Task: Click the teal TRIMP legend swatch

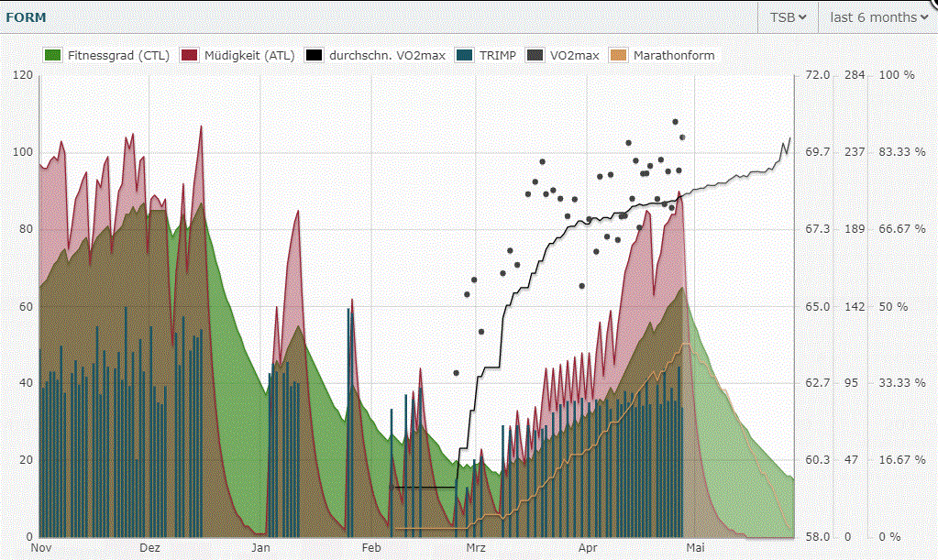Action: click(467, 55)
